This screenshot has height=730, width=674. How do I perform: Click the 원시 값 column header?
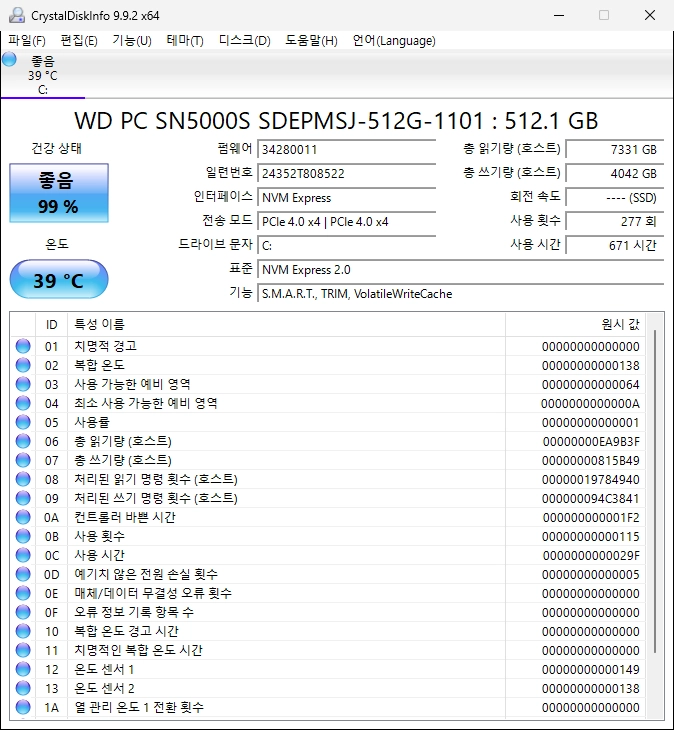click(575, 324)
